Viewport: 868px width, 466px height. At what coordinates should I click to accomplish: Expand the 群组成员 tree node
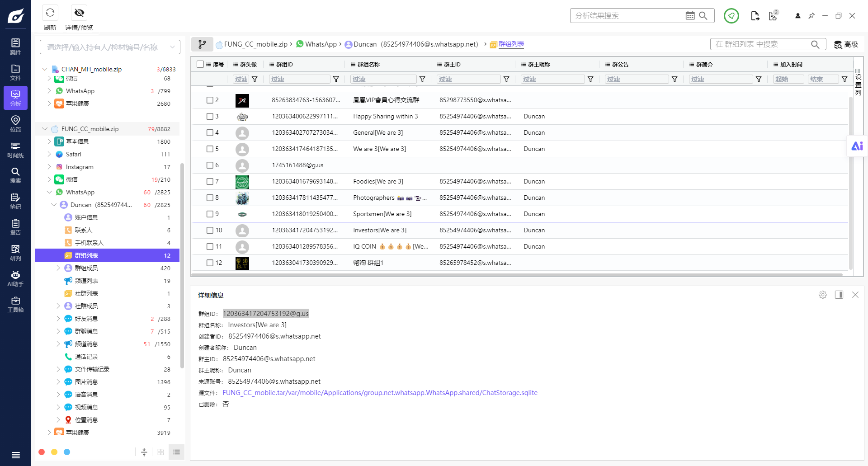58,268
